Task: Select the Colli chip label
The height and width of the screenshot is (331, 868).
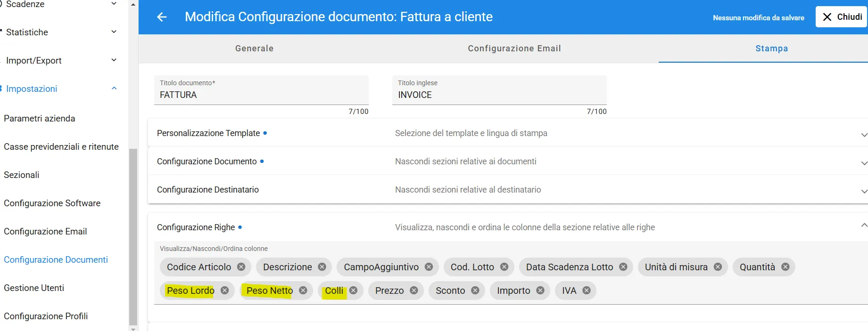Action: coord(334,291)
